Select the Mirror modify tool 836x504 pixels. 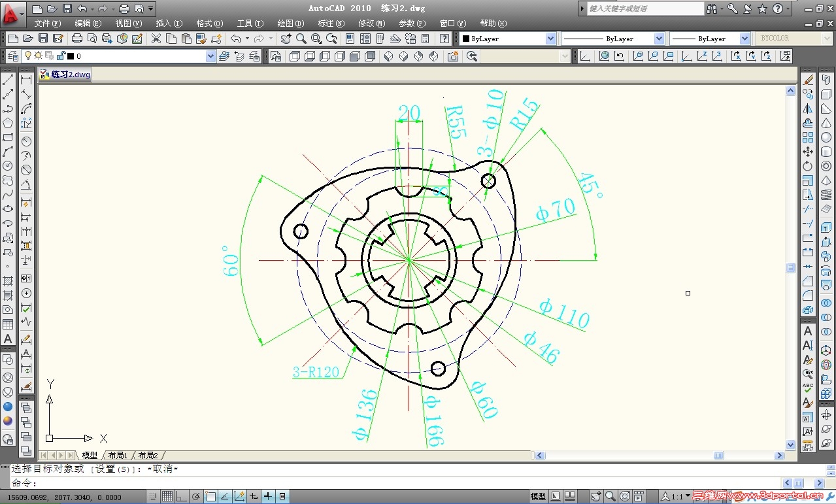point(809,109)
